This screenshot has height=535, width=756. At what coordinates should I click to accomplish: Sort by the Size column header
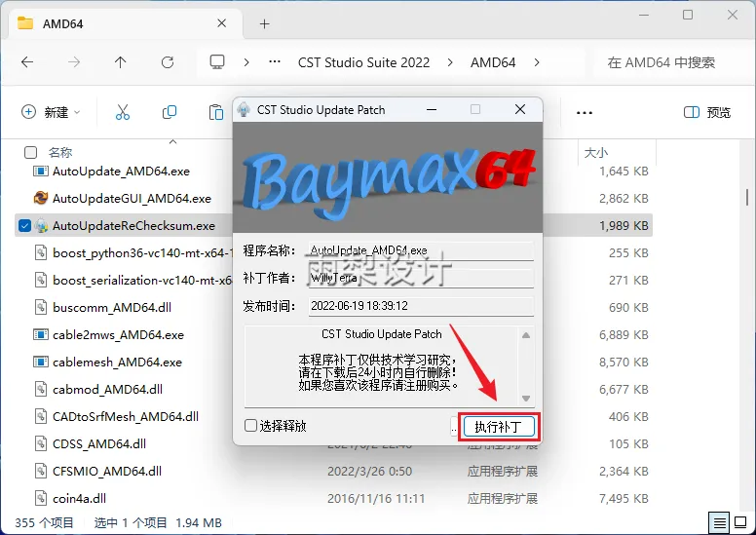[x=596, y=153]
